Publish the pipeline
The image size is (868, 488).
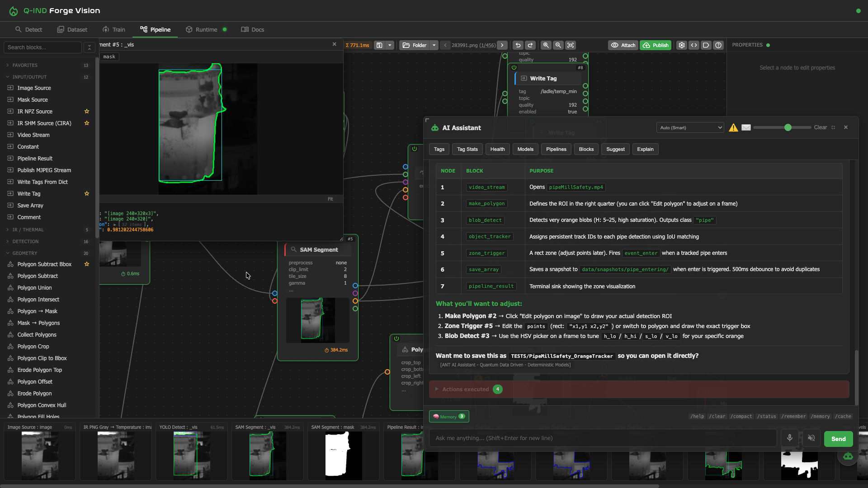pos(656,45)
